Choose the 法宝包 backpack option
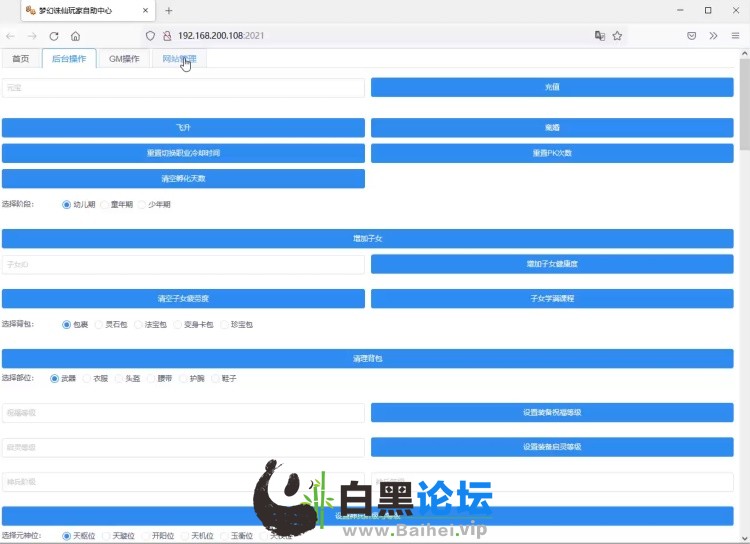 coord(150,324)
